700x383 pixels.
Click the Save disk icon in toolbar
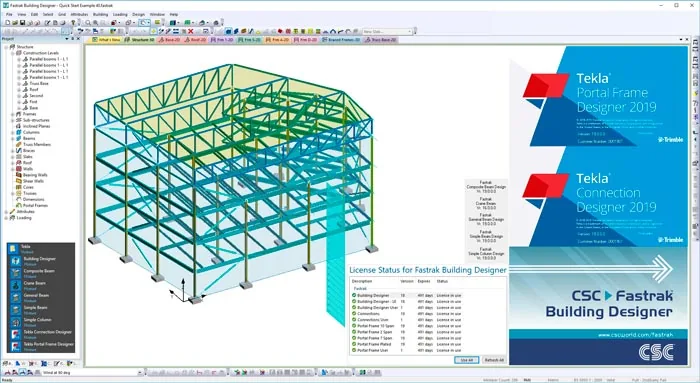[22, 23]
